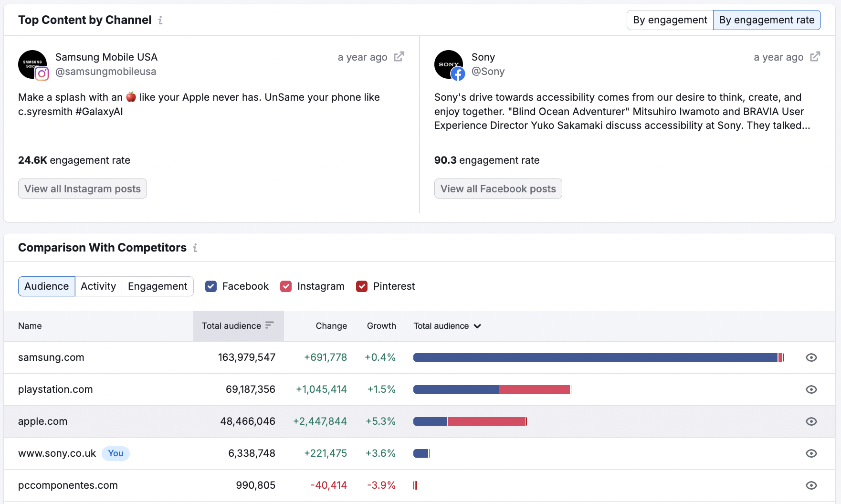Open the Total audience chart dropdown
The height and width of the screenshot is (504, 841).
[478, 326]
